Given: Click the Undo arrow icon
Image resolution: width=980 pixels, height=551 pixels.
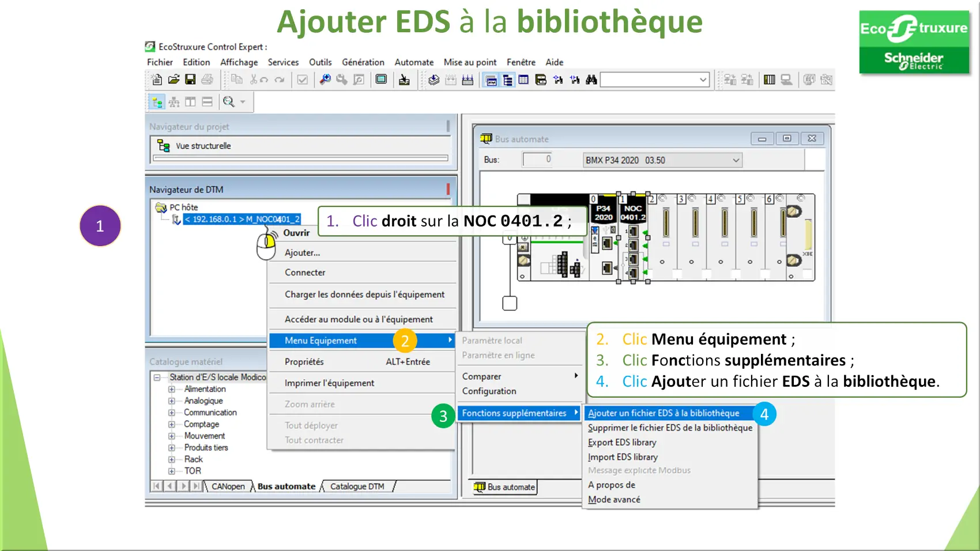Looking at the screenshot, I should click(x=264, y=80).
